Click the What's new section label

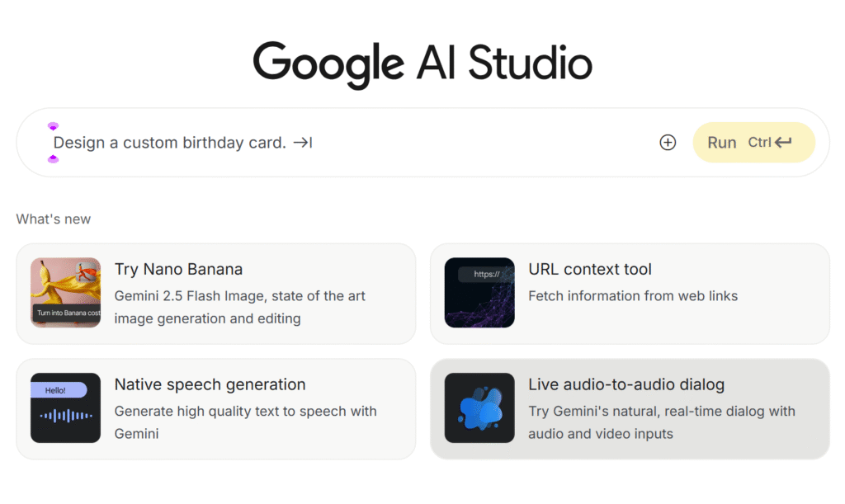pyautogui.click(x=54, y=219)
